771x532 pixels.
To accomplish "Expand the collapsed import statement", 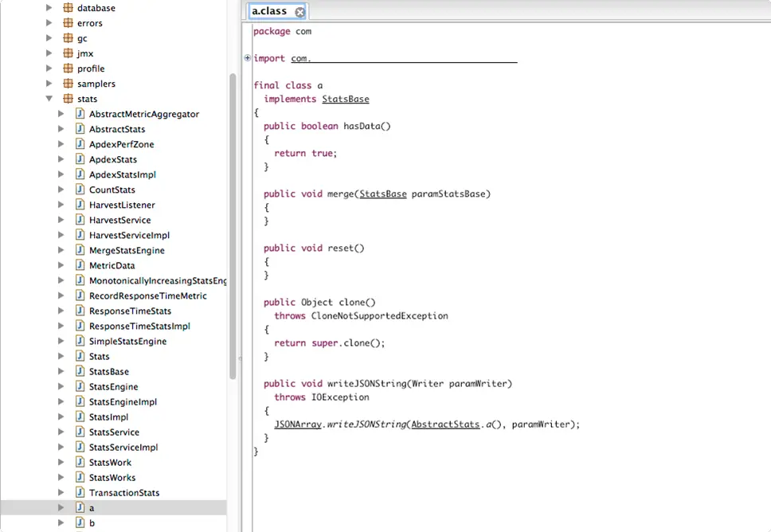I will [248, 58].
